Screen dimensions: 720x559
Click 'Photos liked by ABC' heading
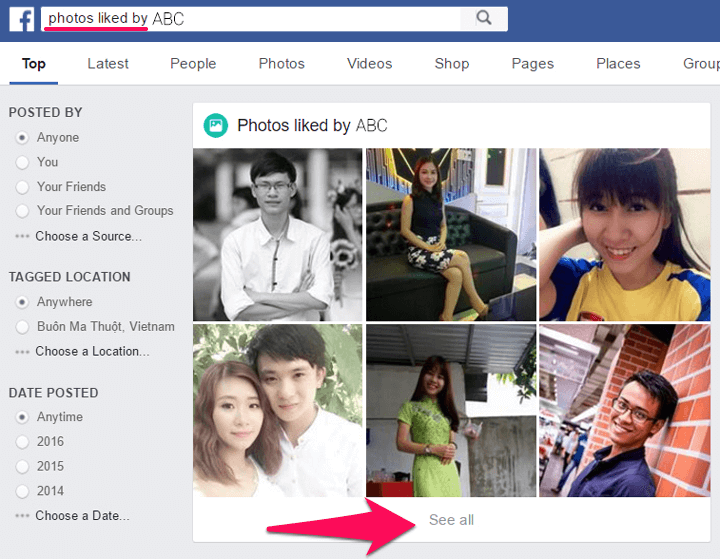coord(311,125)
